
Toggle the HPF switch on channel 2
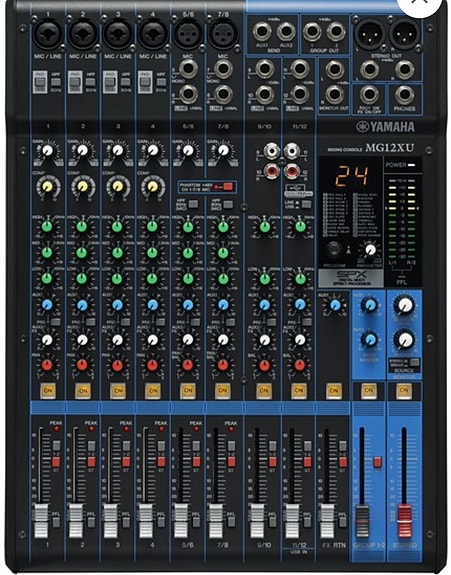(91, 82)
